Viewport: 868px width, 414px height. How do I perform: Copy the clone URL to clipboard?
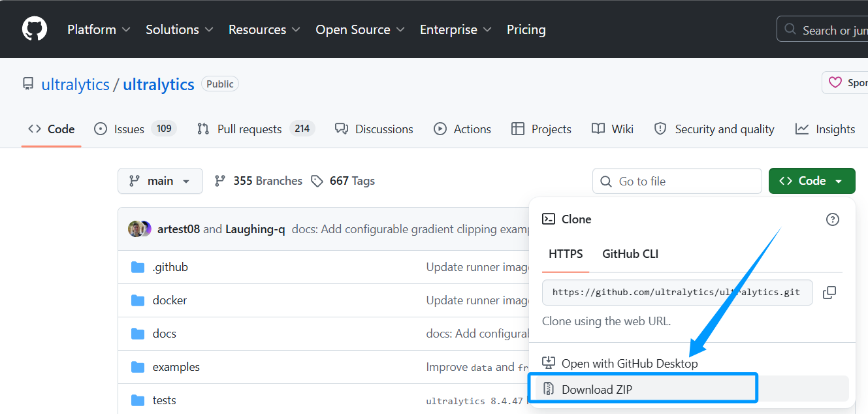point(829,293)
